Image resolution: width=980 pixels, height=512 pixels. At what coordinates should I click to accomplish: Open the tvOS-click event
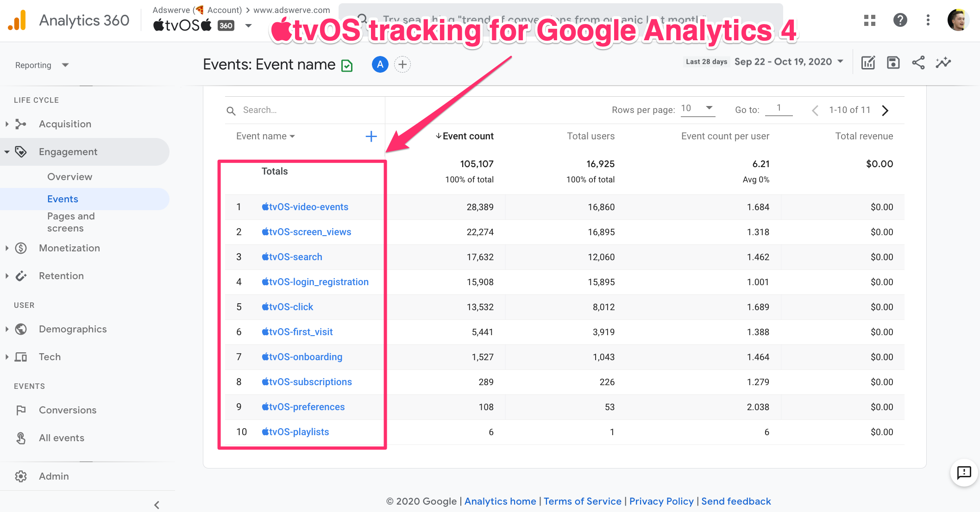point(287,307)
